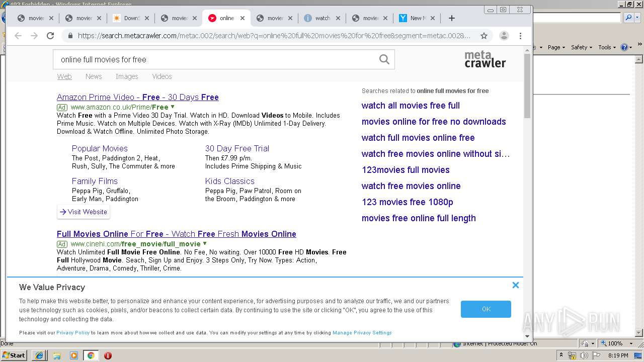Screen dimensions: 644x362
Task: Click the Chrome forward arrow
Action: tap(34, 36)
